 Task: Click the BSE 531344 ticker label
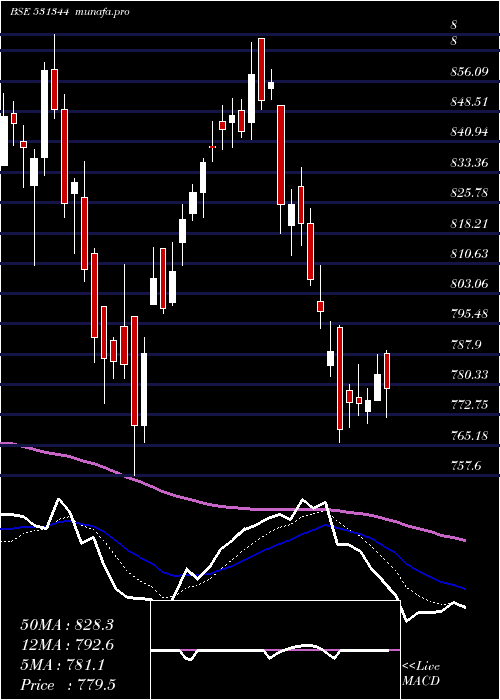point(39,12)
